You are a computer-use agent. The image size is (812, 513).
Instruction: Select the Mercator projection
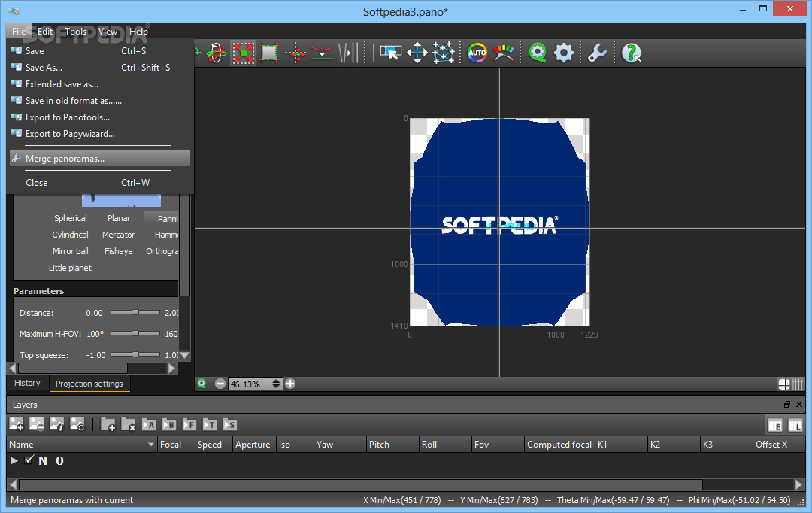coord(118,235)
